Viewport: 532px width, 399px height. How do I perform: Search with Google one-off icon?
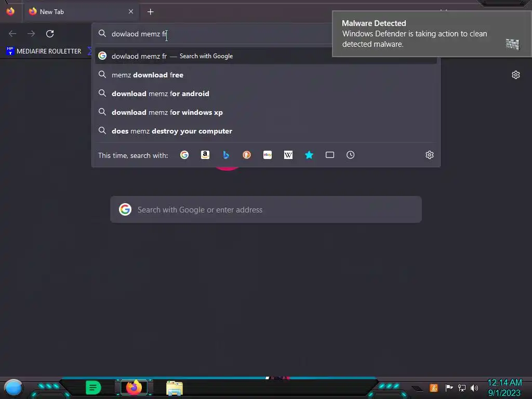tap(184, 155)
